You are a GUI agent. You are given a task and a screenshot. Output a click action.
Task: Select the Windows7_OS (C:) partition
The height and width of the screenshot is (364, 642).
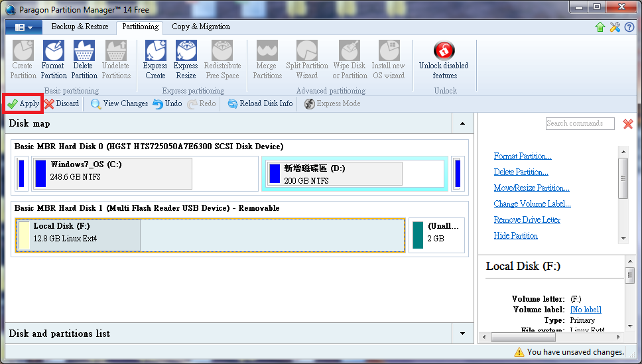145,174
